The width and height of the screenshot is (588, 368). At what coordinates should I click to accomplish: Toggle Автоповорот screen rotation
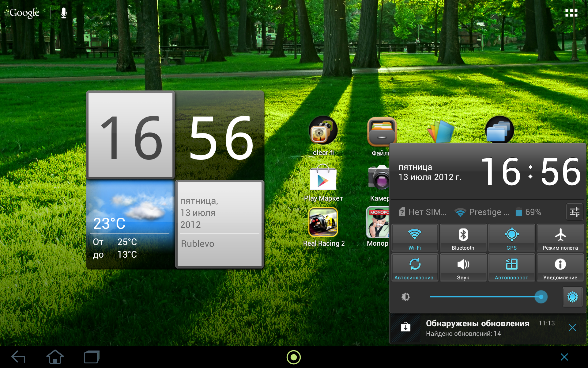[511, 267]
